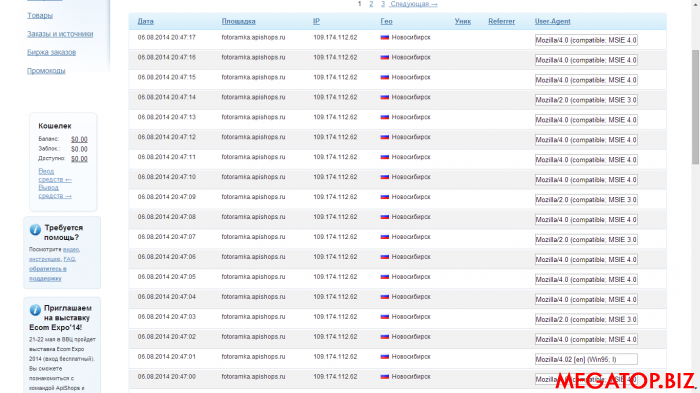Image resolution: width=700 pixels, height=393 pixels.
Task: Click the Ввод средств wallet link
Action: point(54,175)
